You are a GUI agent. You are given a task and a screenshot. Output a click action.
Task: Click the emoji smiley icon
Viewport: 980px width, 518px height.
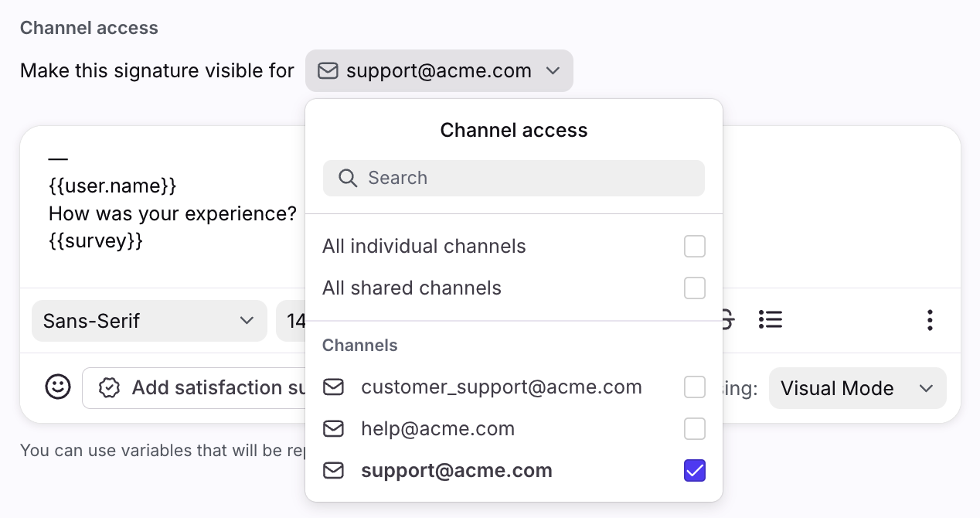58,387
